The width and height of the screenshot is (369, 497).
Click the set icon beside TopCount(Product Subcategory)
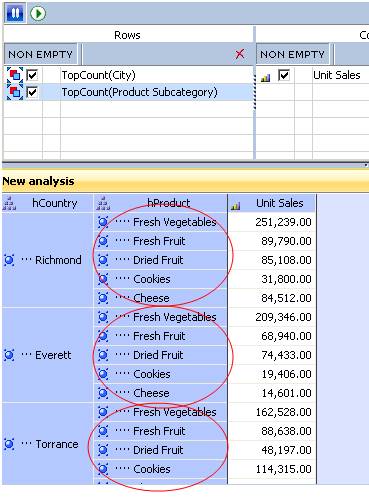pos(15,92)
